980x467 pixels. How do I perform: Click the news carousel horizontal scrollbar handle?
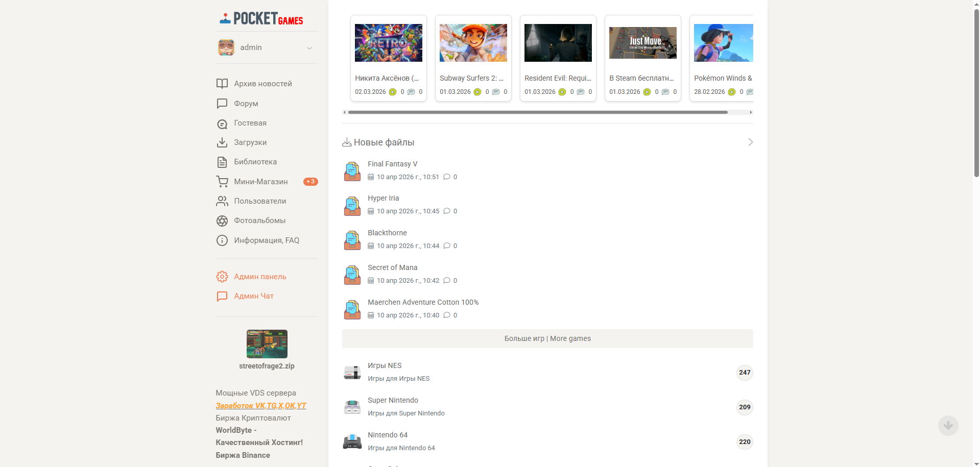(538, 112)
